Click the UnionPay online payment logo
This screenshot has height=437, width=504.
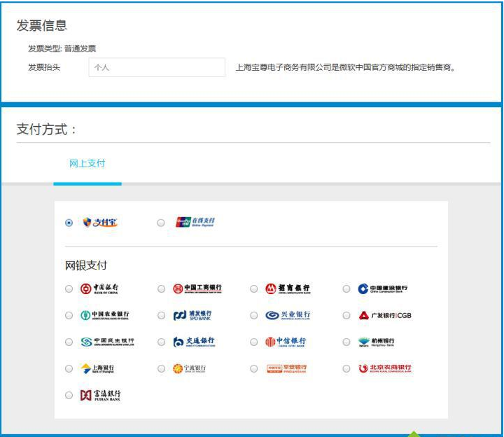pos(195,222)
